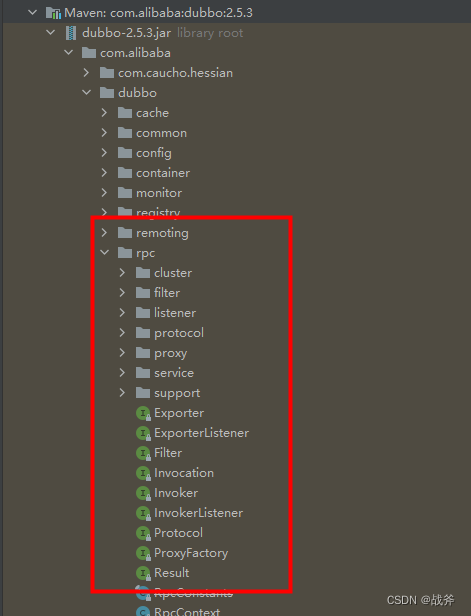Select the Invoker interface icon
Image resolution: width=471 pixels, height=616 pixels.
[x=143, y=493]
